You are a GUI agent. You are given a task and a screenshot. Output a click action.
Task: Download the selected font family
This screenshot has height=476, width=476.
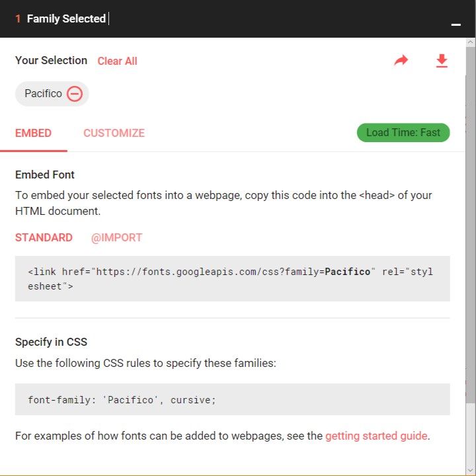pyautogui.click(x=442, y=61)
